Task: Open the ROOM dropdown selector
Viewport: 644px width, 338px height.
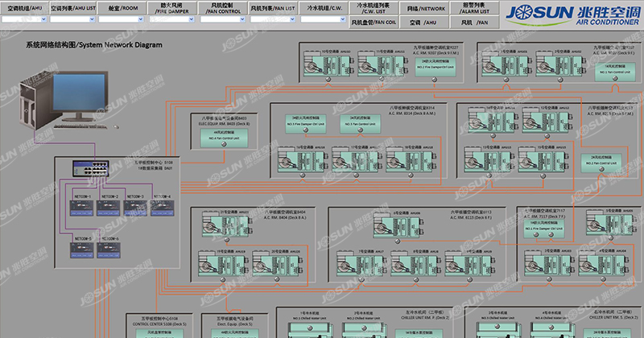Action: 122,23
